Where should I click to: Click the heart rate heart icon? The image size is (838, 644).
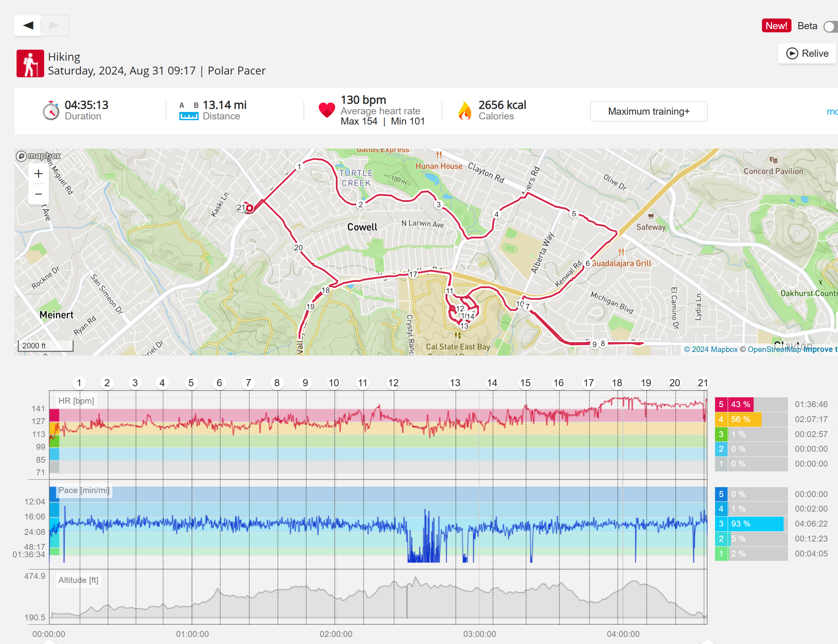click(327, 110)
